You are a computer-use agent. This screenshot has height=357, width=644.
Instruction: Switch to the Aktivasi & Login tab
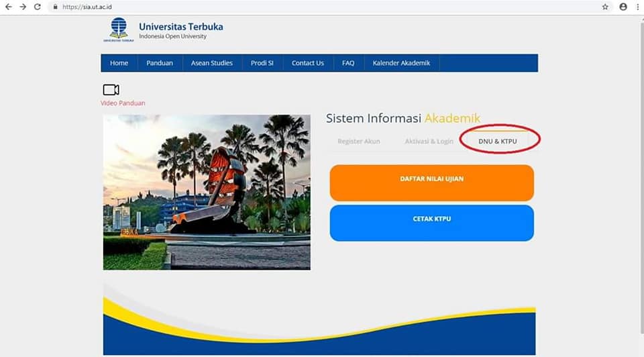pyautogui.click(x=429, y=142)
